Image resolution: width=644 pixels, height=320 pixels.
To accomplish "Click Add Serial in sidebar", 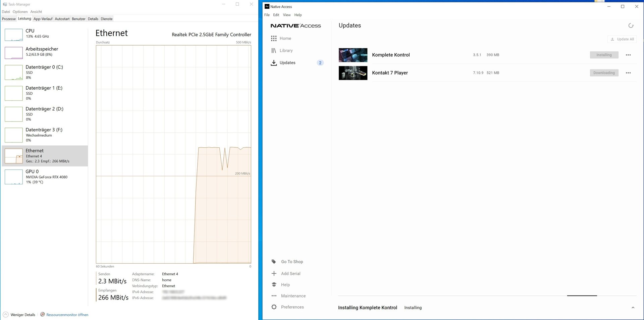I will pyautogui.click(x=290, y=274).
